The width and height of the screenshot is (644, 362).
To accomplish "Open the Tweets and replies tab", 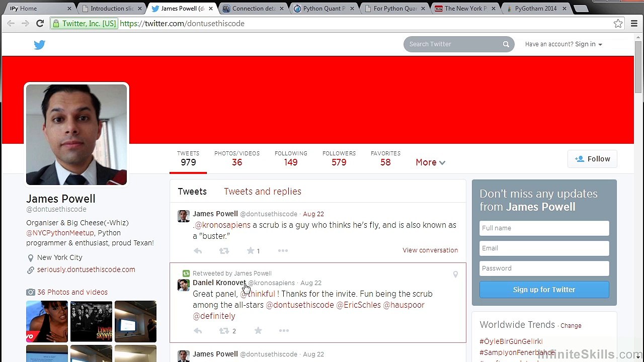I will click(x=263, y=192).
